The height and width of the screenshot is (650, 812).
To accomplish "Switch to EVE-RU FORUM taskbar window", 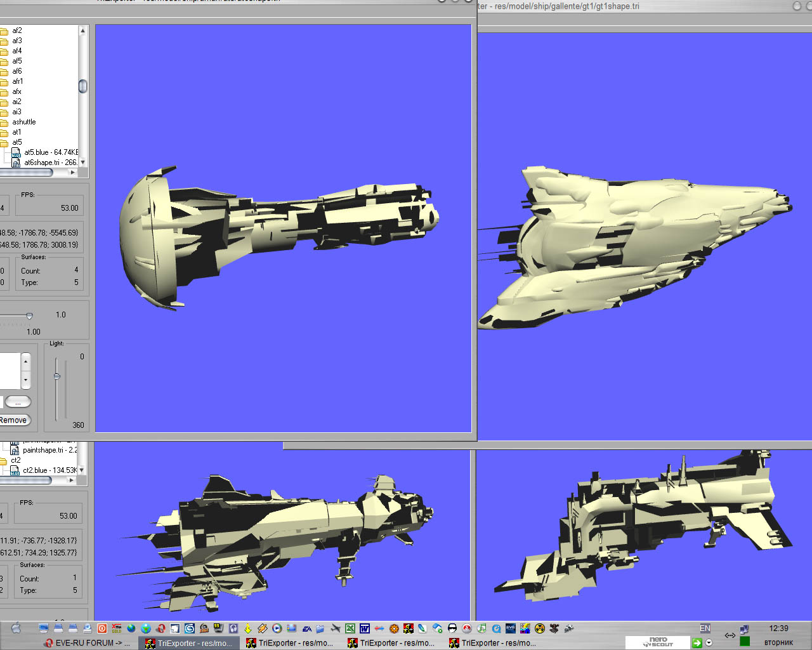I will tap(87, 643).
